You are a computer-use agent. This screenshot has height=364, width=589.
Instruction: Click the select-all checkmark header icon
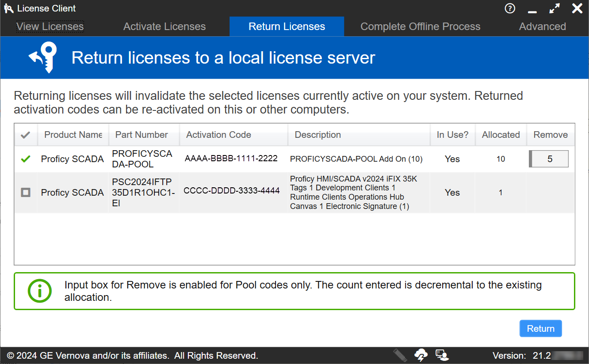click(x=26, y=135)
